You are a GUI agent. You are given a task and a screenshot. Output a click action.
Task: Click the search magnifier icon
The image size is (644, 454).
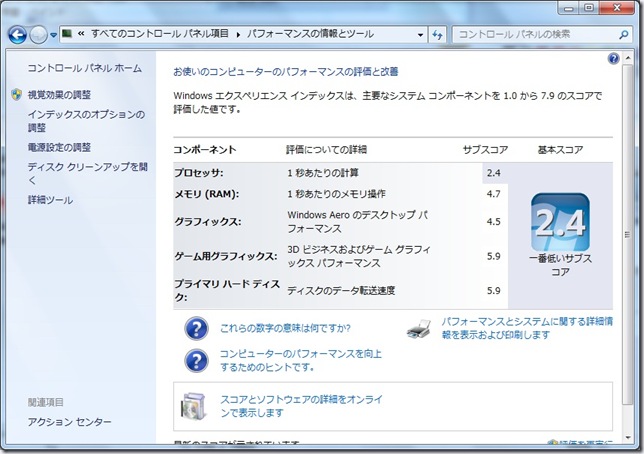[623, 35]
